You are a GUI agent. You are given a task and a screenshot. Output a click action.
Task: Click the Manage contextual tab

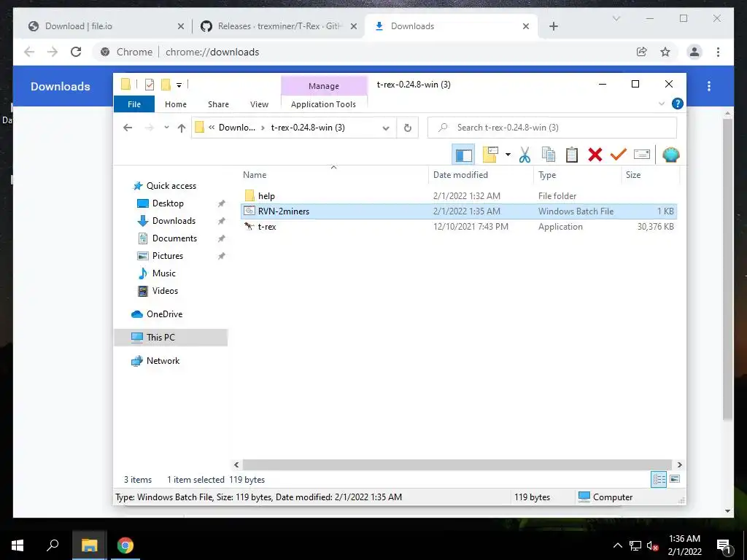click(x=323, y=86)
